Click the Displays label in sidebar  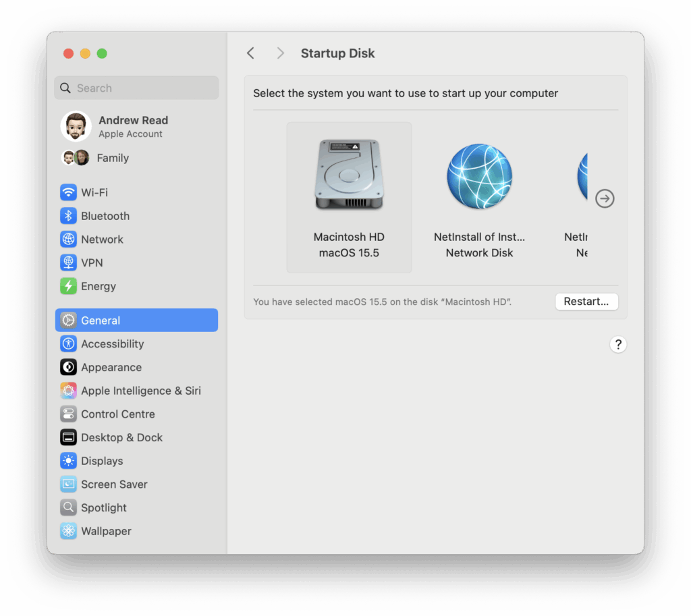coord(102,461)
